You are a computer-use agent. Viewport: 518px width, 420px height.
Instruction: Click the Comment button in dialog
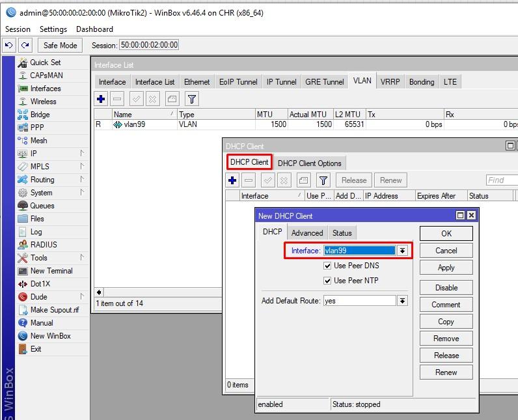click(446, 305)
